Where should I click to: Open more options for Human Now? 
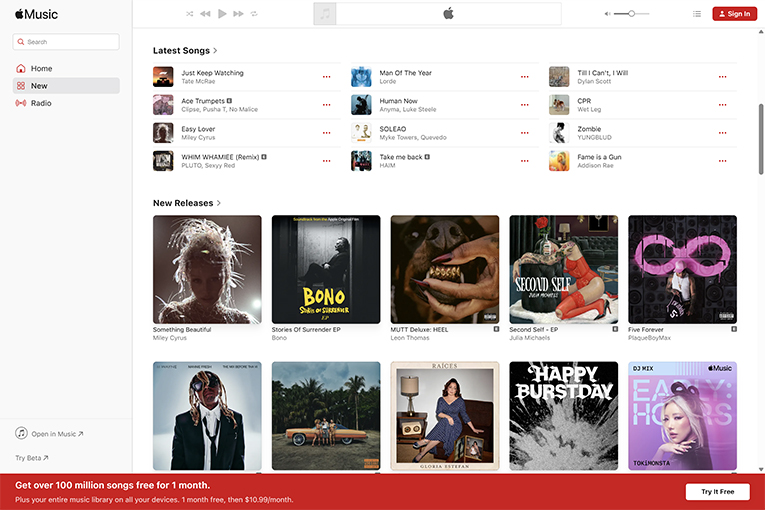pyautogui.click(x=524, y=105)
